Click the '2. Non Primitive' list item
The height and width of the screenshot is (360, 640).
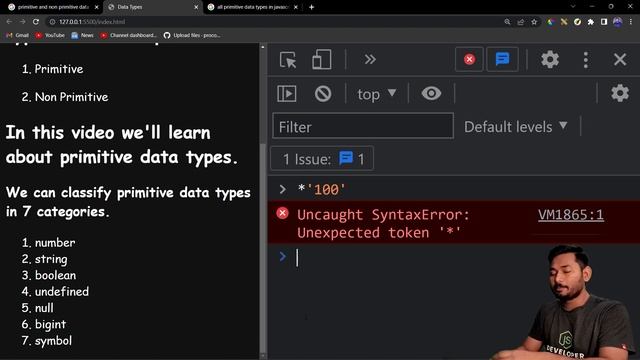[65, 97]
